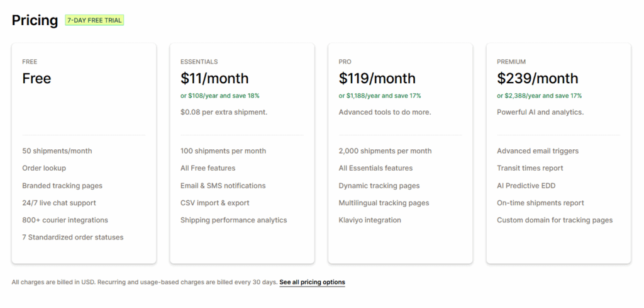Click the 800+ courier integrations item
This screenshot has height=308, width=644.
click(65, 220)
